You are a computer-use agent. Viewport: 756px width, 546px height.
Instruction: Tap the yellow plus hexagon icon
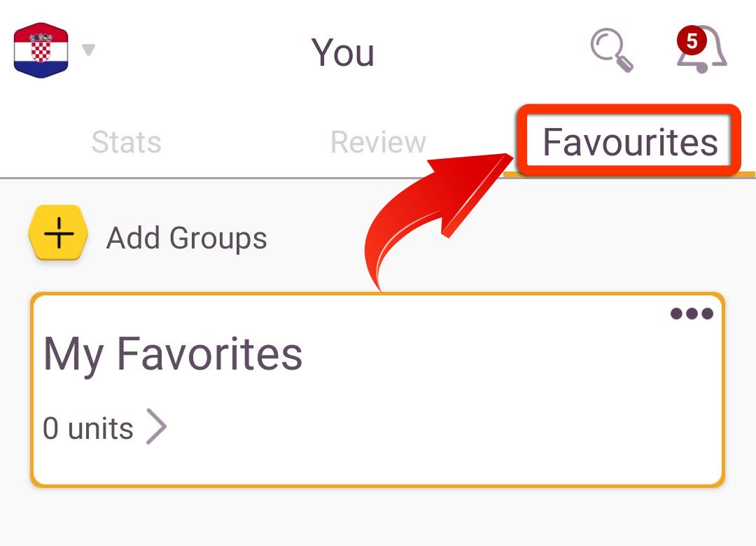tap(58, 233)
